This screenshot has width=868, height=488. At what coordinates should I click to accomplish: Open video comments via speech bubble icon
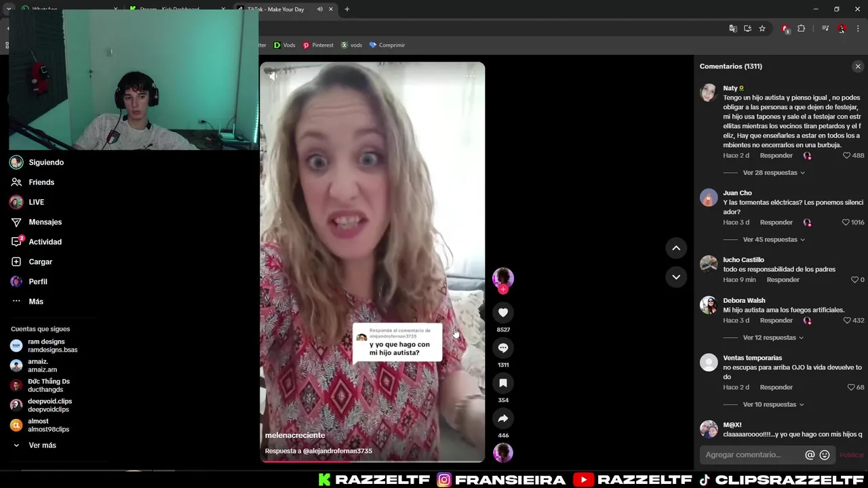click(503, 348)
